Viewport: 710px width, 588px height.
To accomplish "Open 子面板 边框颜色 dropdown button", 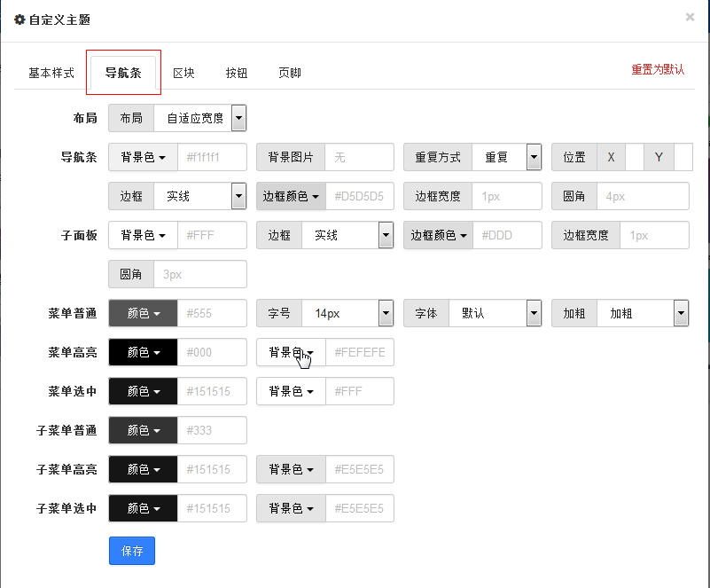I will tap(438, 235).
